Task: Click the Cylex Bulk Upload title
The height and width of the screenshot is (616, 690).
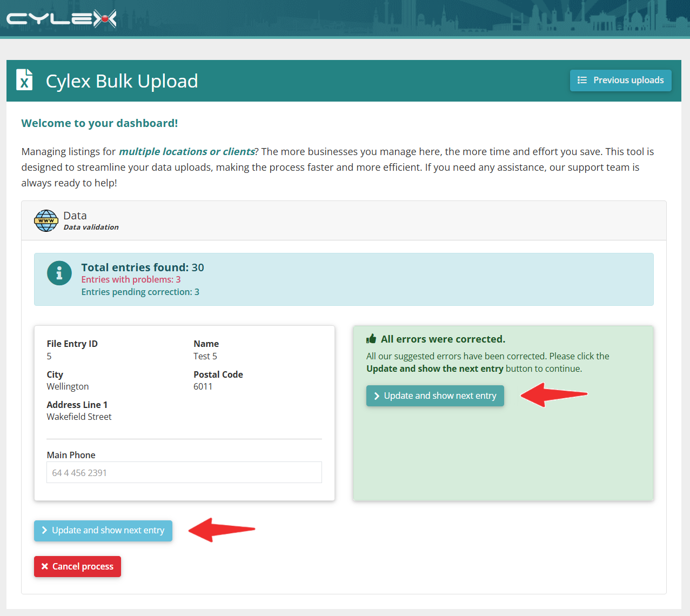Action: pos(122,81)
